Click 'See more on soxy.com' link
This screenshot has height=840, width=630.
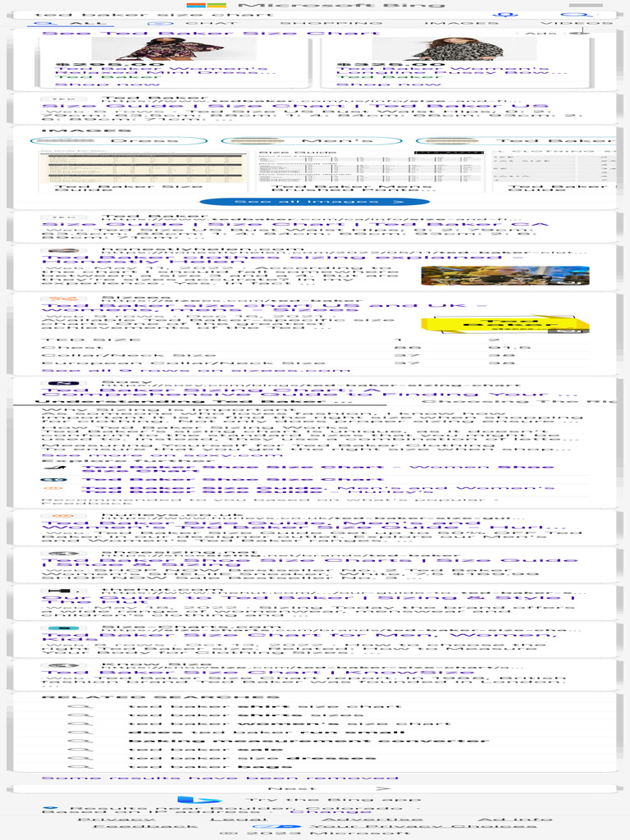click(162, 455)
